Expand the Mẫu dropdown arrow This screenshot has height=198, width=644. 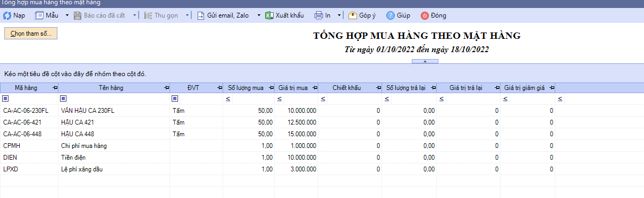pyautogui.click(x=67, y=15)
